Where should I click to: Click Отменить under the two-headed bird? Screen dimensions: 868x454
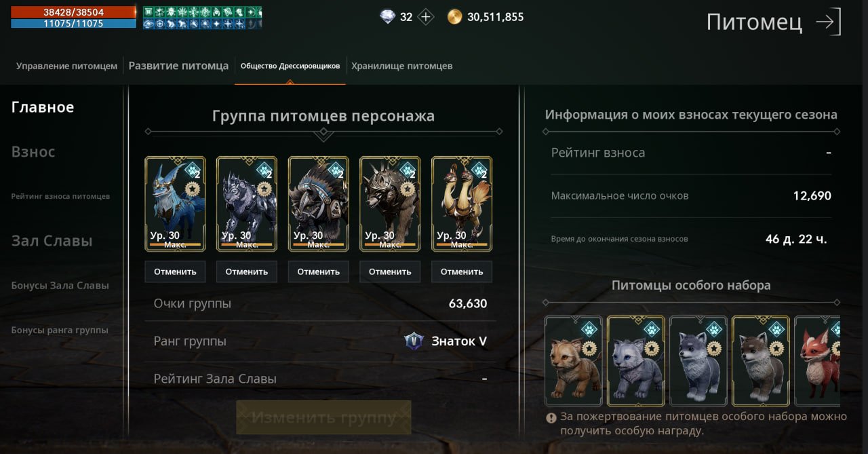point(462,271)
